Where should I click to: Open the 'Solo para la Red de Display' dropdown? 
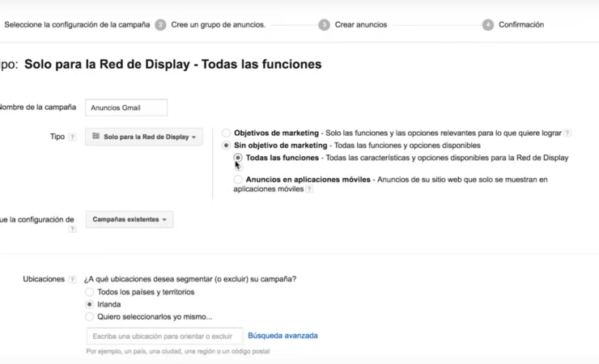tap(144, 138)
